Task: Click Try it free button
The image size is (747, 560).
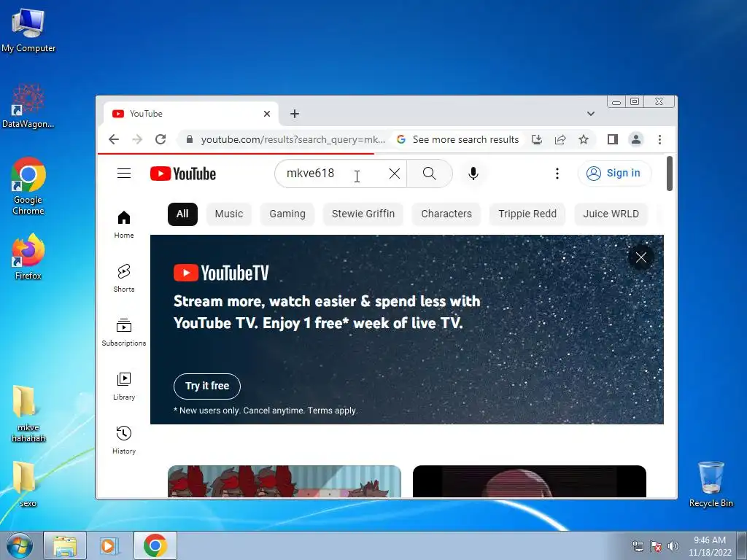Action: tap(207, 386)
